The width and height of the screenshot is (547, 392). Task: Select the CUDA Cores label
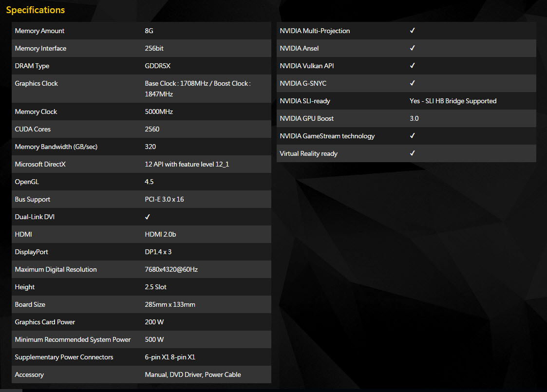pyautogui.click(x=33, y=129)
